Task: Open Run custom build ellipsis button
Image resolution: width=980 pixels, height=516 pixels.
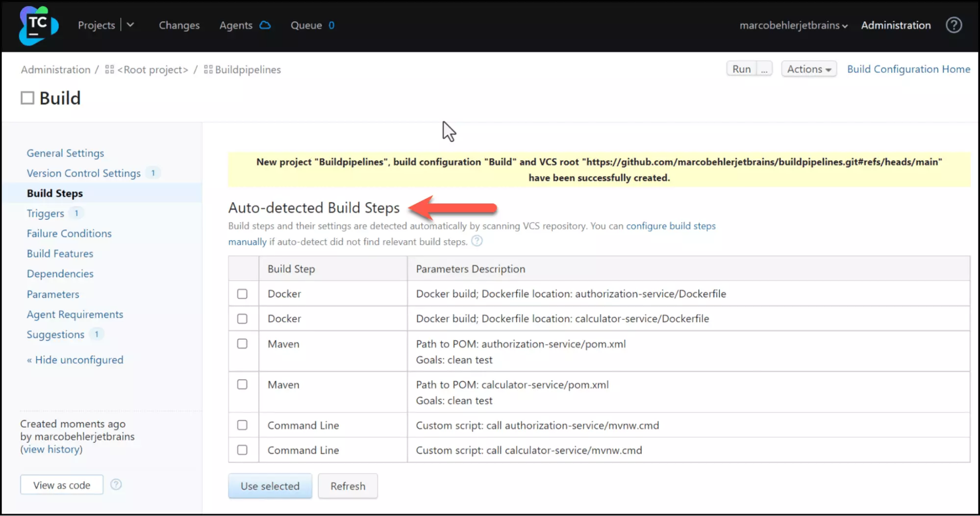Action: point(764,69)
